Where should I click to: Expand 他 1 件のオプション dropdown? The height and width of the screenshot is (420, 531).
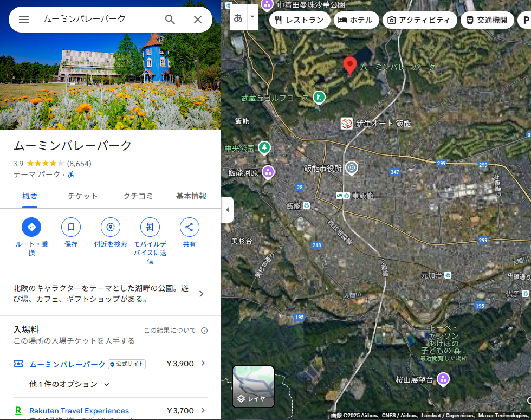point(69,384)
